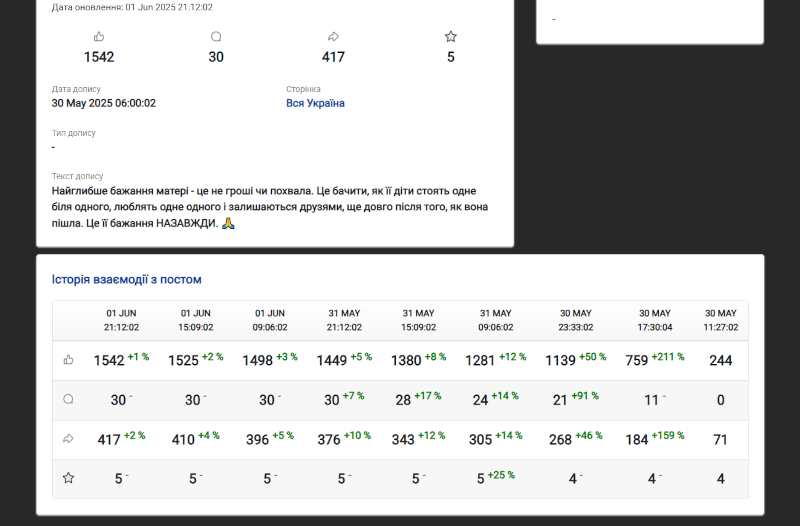Click the 417 shares count in summary
This screenshot has height=526, width=800.
(333, 57)
